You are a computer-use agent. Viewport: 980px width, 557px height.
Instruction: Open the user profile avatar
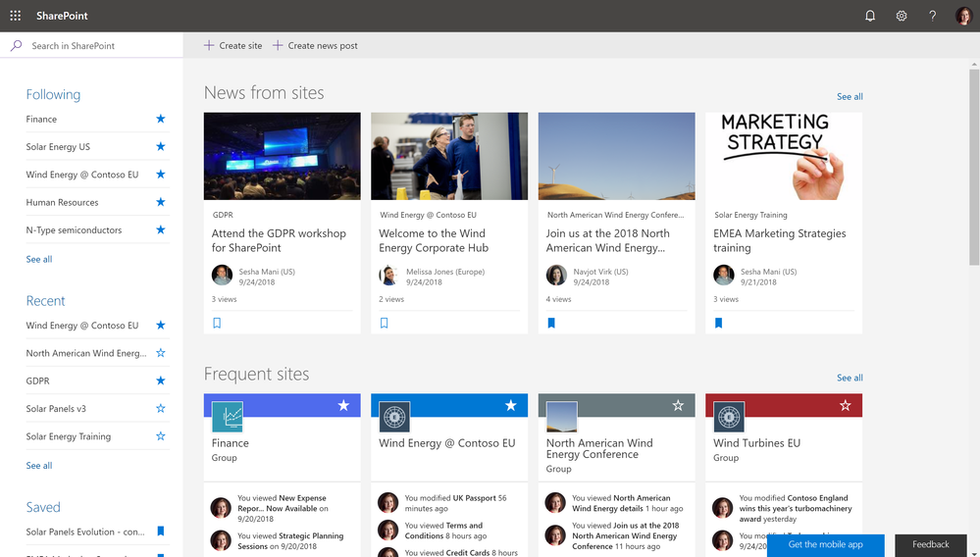963,16
